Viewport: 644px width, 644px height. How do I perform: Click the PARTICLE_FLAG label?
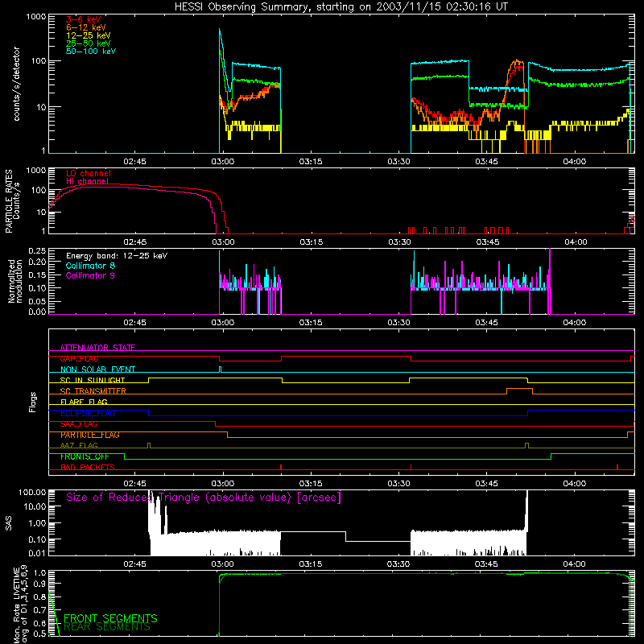pyautogui.click(x=90, y=435)
